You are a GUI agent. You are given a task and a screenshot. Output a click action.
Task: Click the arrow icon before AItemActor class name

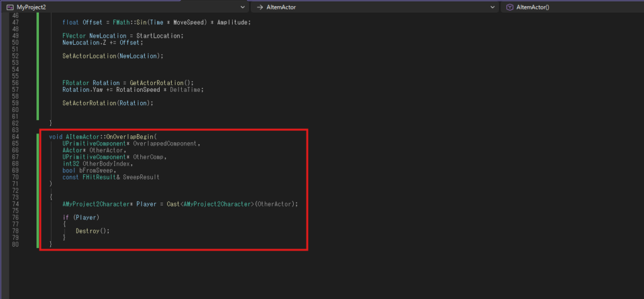pyautogui.click(x=260, y=7)
